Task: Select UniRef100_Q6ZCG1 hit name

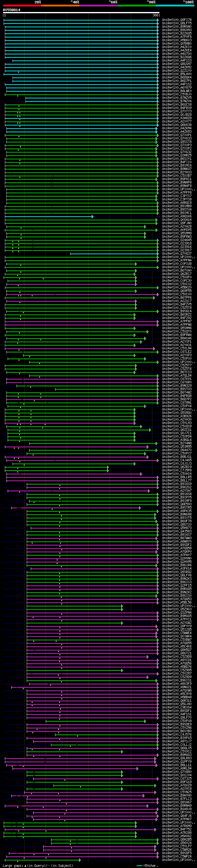Action: pos(177,430)
